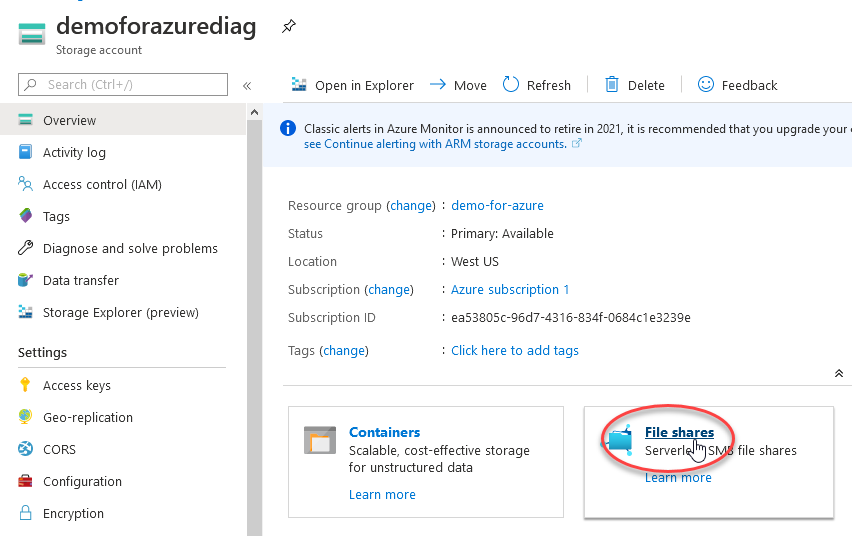Click the Containers folder icon
Viewport: 852px width, 536px height.
[320, 440]
